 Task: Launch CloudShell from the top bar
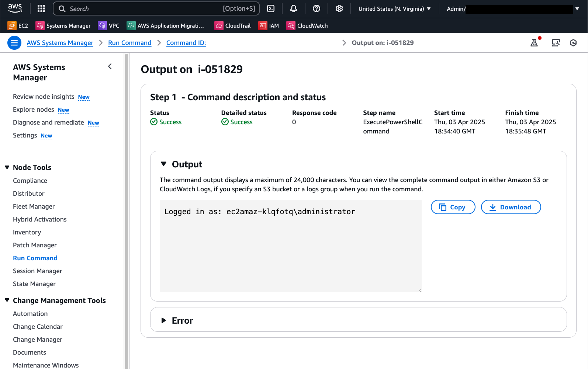pyautogui.click(x=271, y=8)
